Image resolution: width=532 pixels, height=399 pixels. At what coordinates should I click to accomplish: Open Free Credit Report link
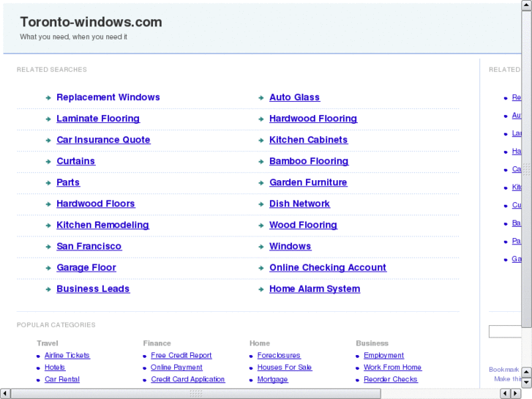pyautogui.click(x=181, y=356)
